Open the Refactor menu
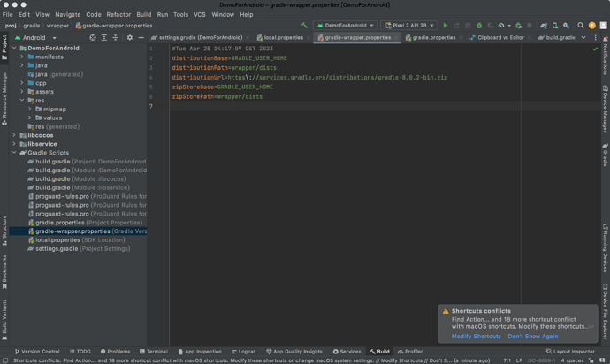The image size is (610, 364). click(x=118, y=14)
